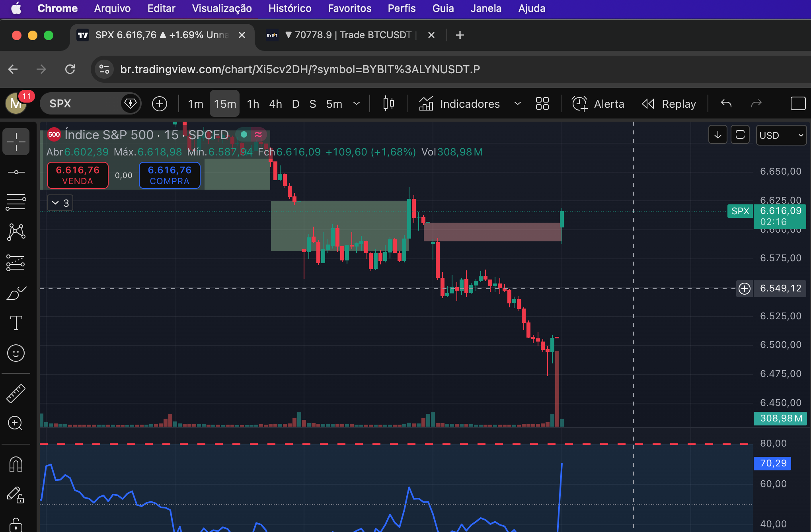Open candlestick chart type selector
Screen dimensions: 811x532
coord(388,104)
